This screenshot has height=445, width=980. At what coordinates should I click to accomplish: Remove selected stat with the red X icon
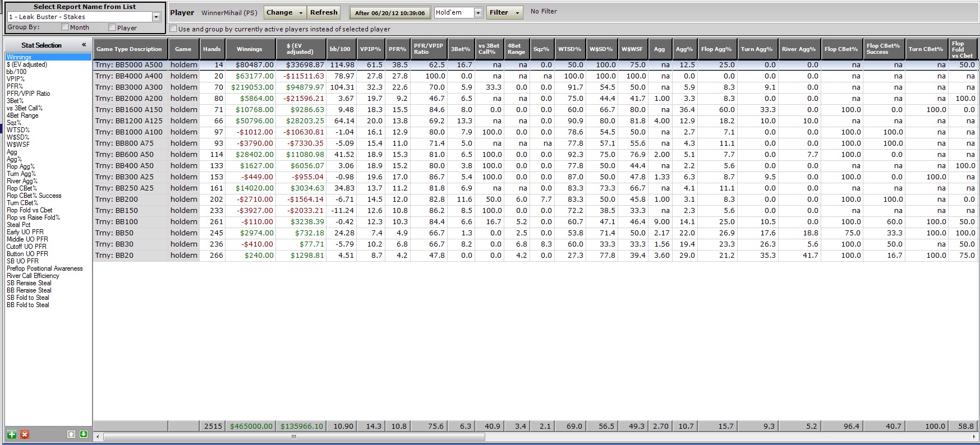click(x=25, y=434)
